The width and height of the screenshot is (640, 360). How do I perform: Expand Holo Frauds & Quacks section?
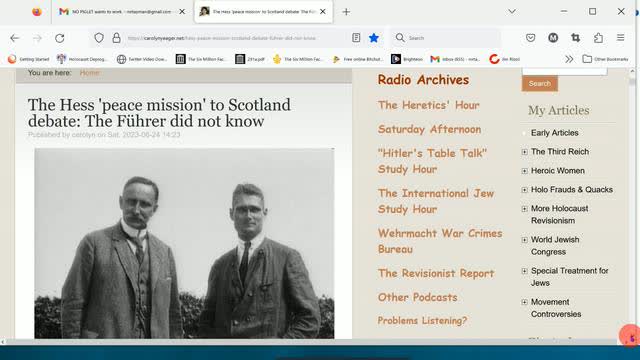coord(524,190)
